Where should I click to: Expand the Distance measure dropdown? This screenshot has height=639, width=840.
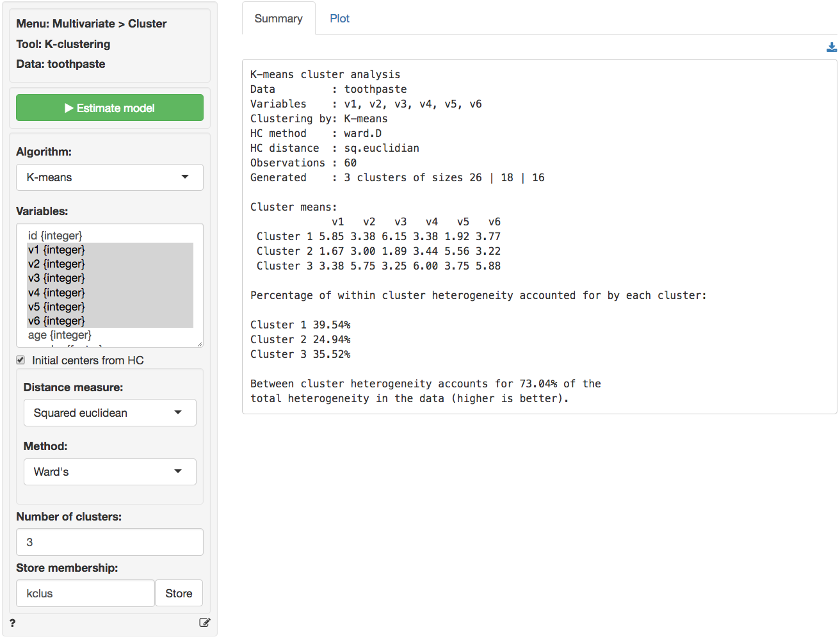109,413
